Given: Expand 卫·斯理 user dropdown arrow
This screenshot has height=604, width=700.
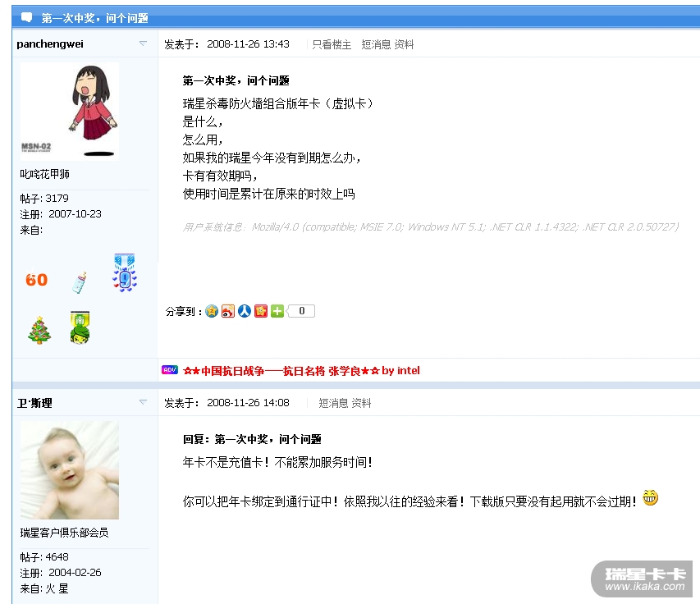Looking at the screenshot, I should [143, 402].
